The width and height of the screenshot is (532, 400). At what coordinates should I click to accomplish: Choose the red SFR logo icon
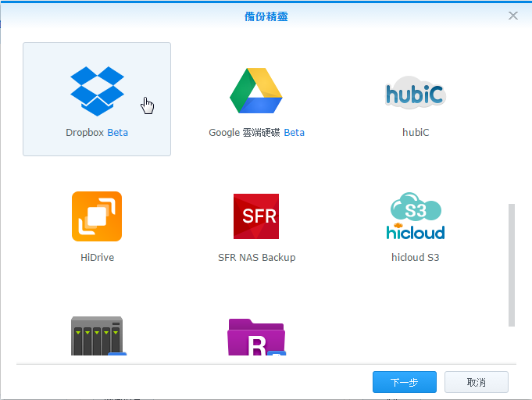coord(256,216)
